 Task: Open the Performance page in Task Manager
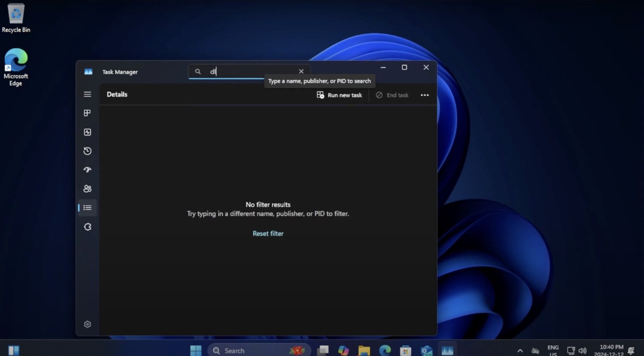[87, 132]
